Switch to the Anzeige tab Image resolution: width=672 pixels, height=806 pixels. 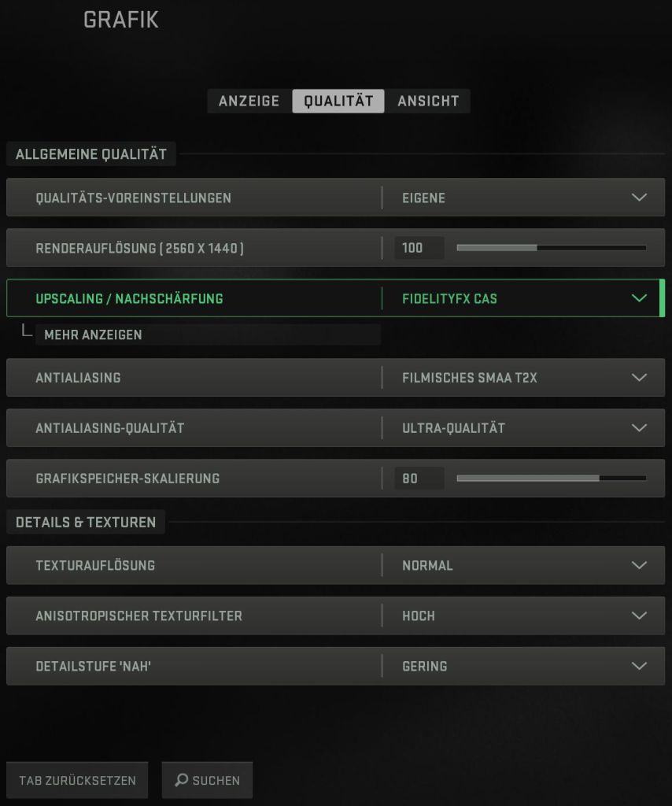pos(249,101)
